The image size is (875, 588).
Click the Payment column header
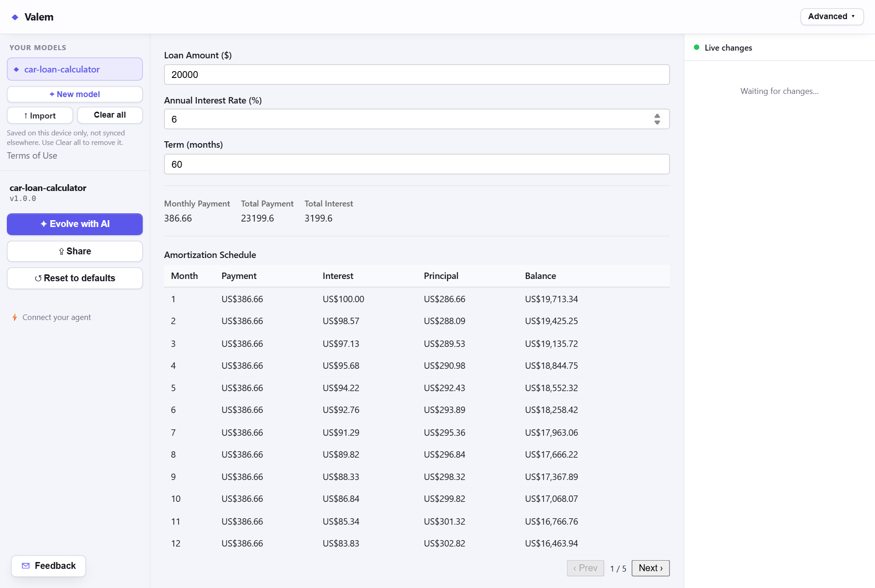coord(239,276)
